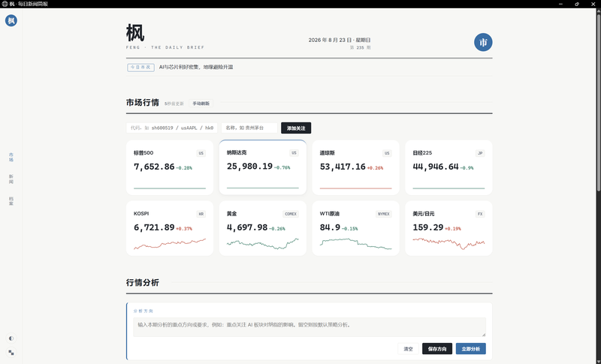Image resolution: width=601 pixels, height=364 pixels.
Task: Click the 分析方向 text area
Action: 310,327
